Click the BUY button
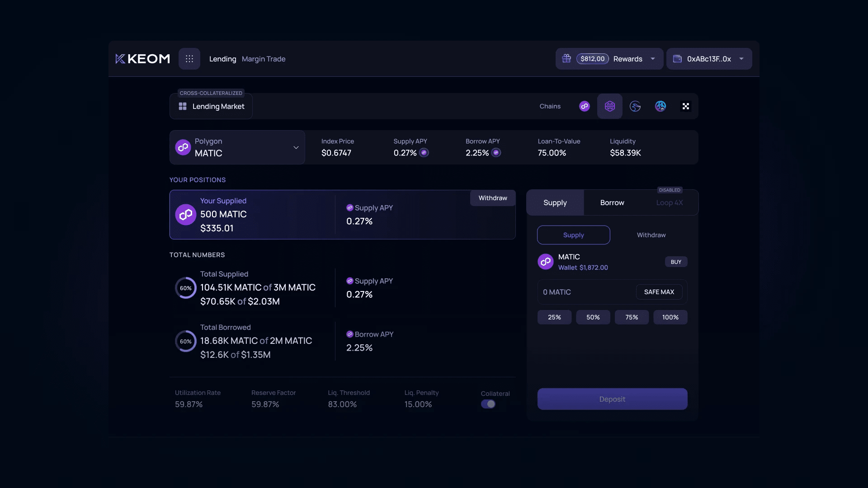The image size is (868, 488). coord(676,262)
